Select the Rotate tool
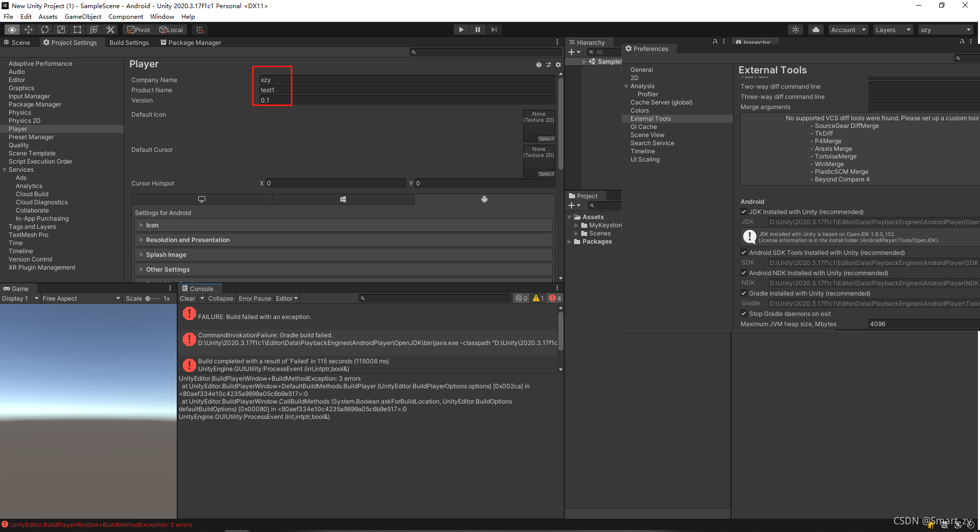Viewport: 980px width, 532px height. pos(45,30)
